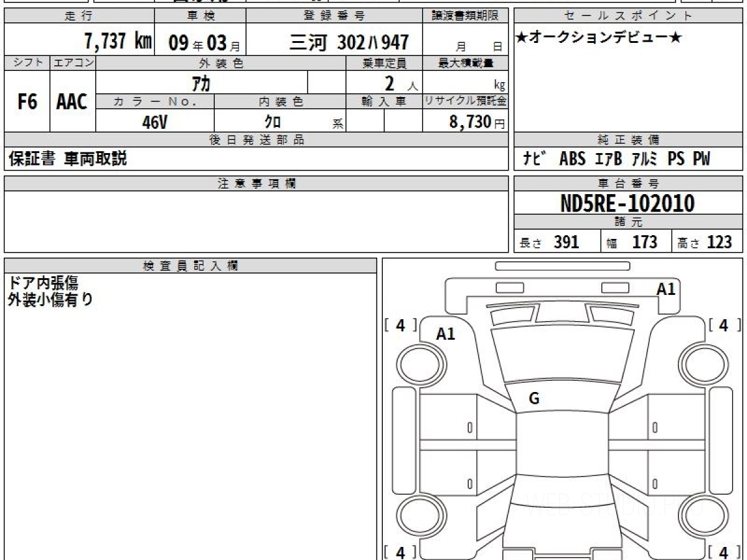This screenshot has height=560, width=747.
Task: Select the chassis number ND5RE-102010
Action: pyautogui.click(x=627, y=203)
